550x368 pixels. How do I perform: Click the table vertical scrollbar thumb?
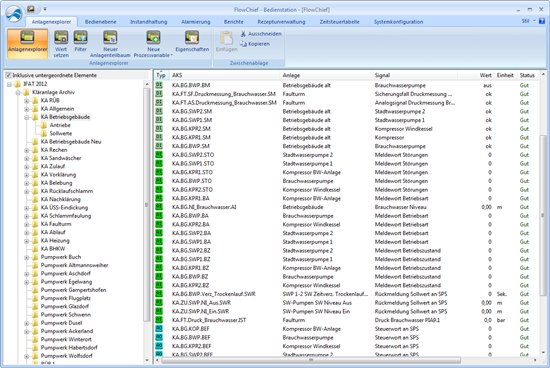(543, 214)
